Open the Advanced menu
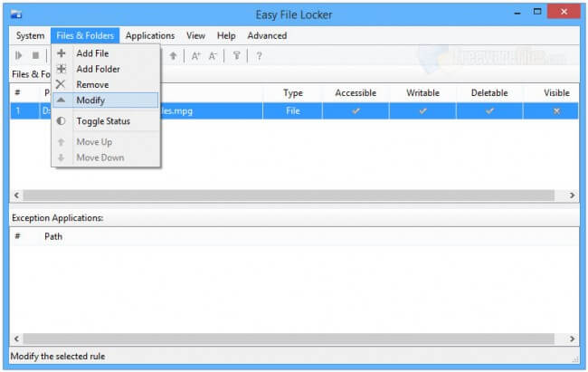This screenshot has height=372, width=588. click(267, 35)
